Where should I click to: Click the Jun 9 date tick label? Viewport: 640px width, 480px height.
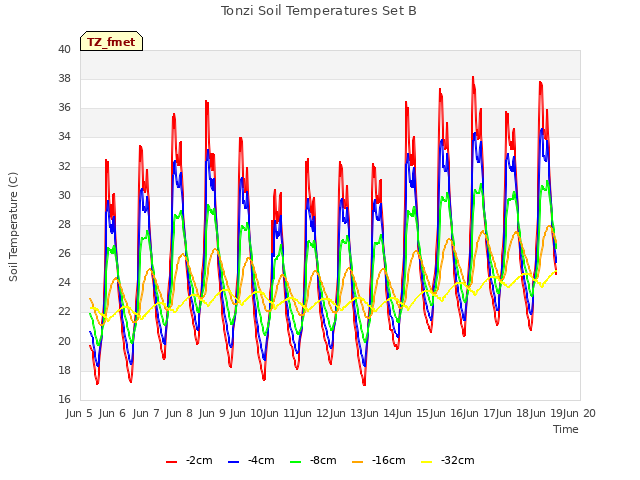pyautogui.click(x=212, y=413)
